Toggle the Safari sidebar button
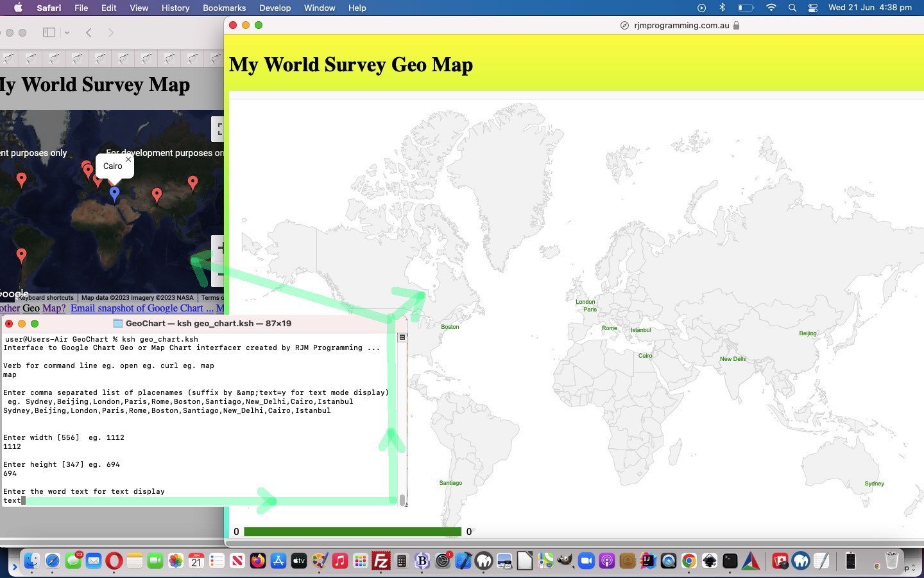 tap(49, 33)
